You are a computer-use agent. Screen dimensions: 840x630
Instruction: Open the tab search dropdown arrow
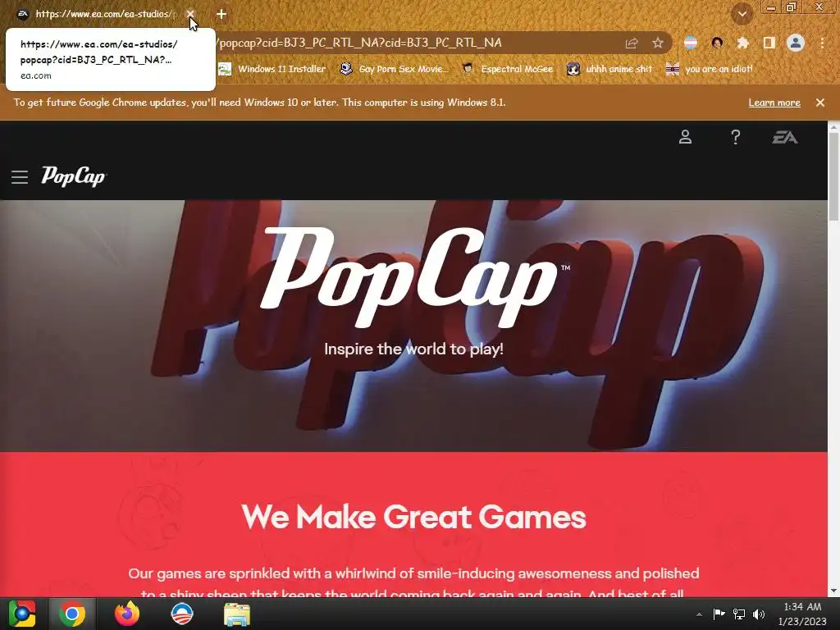[x=742, y=15]
